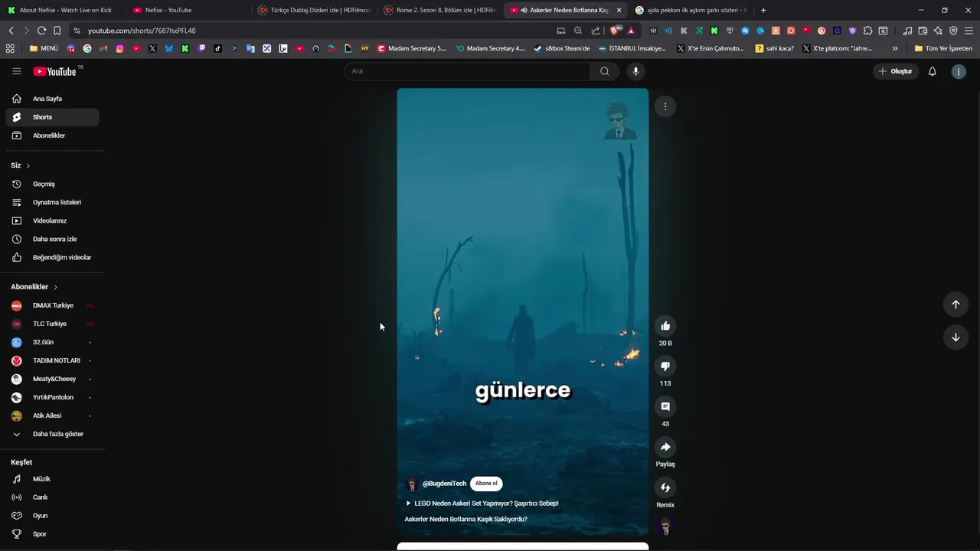Open the comments on this short
Screen dimensions: 980x551
[665, 406]
